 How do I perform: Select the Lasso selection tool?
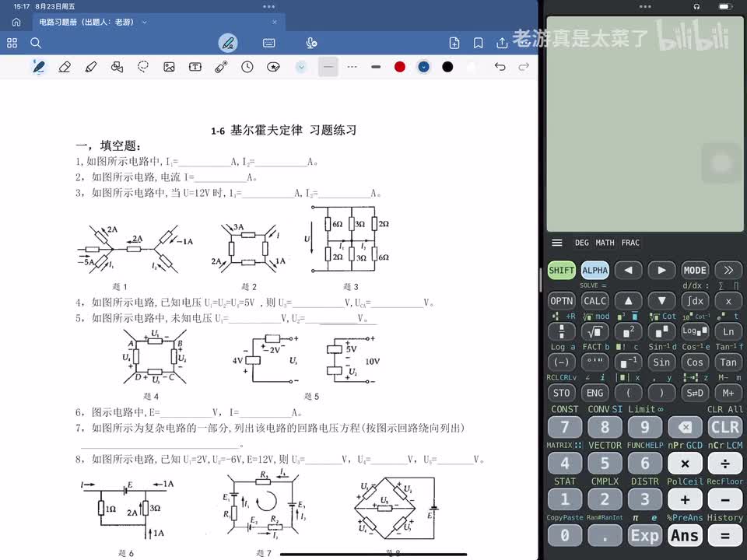(143, 67)
